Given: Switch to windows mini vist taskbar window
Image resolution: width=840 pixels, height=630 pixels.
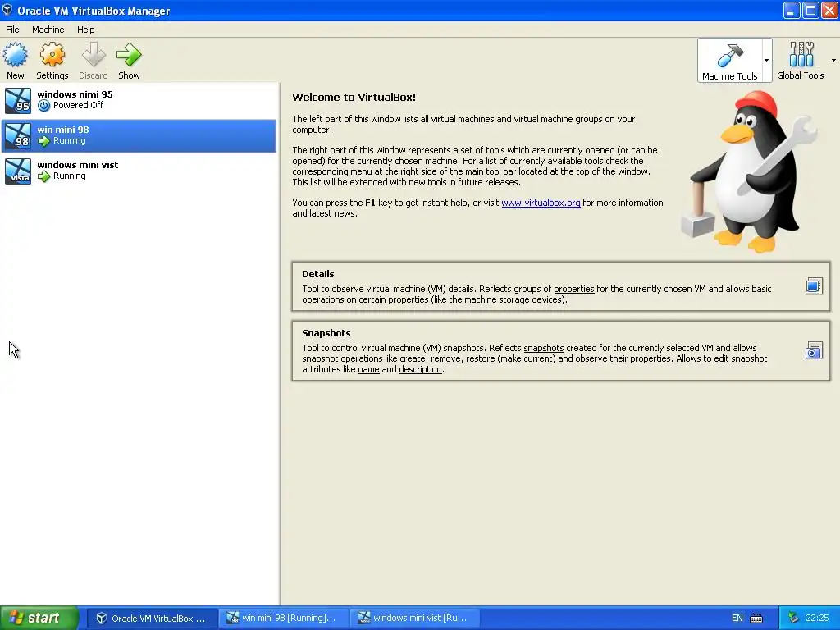Looking at the screenshot, I should 413,619.
